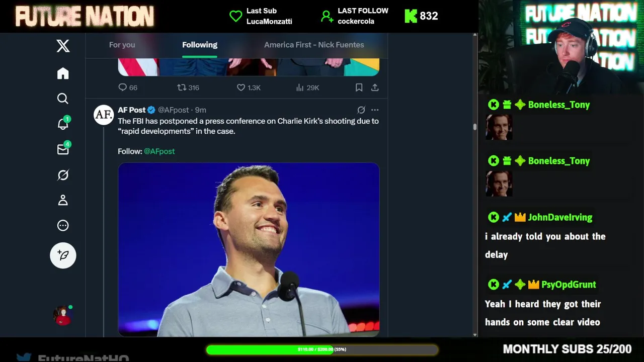The height and width of the screenshot is (362, 644).
Task: Click the streamer webcam feed
Action: click(x=561, y=47)
